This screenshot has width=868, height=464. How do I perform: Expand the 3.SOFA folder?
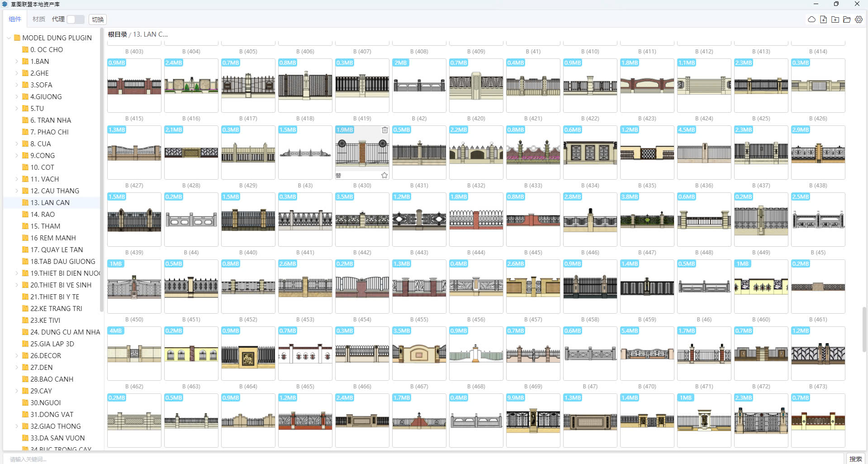(17, 85)
